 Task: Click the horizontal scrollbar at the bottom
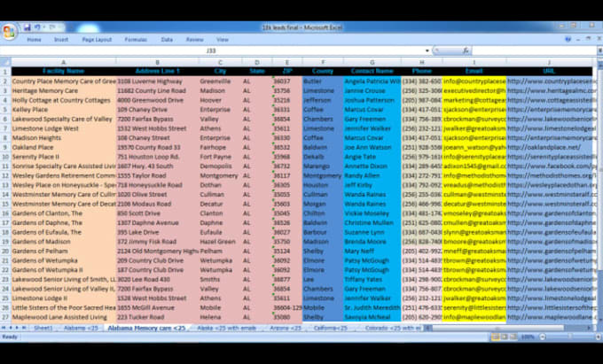pyautogui.click(x=498, y=328)
